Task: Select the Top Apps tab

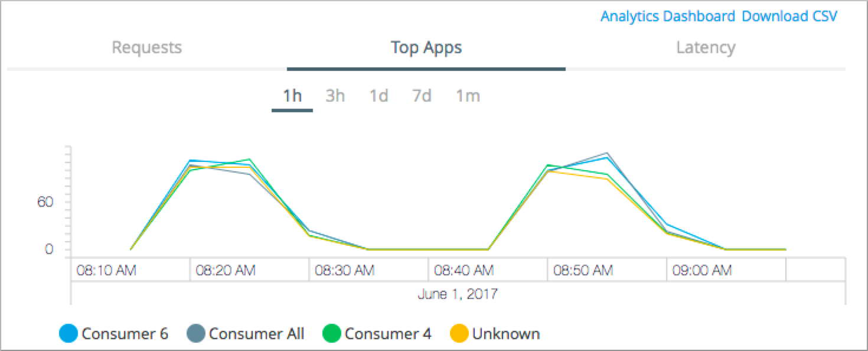Action: point(426,48)
